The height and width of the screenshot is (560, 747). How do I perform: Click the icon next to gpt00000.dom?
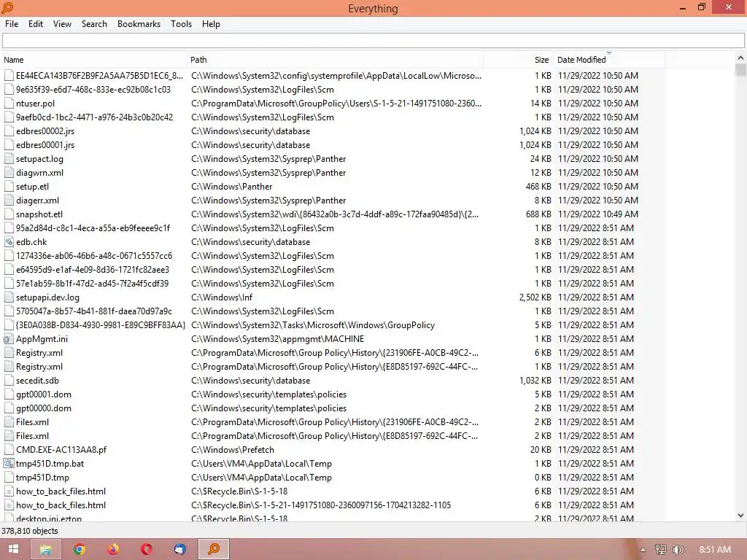(x=9, y=408)
